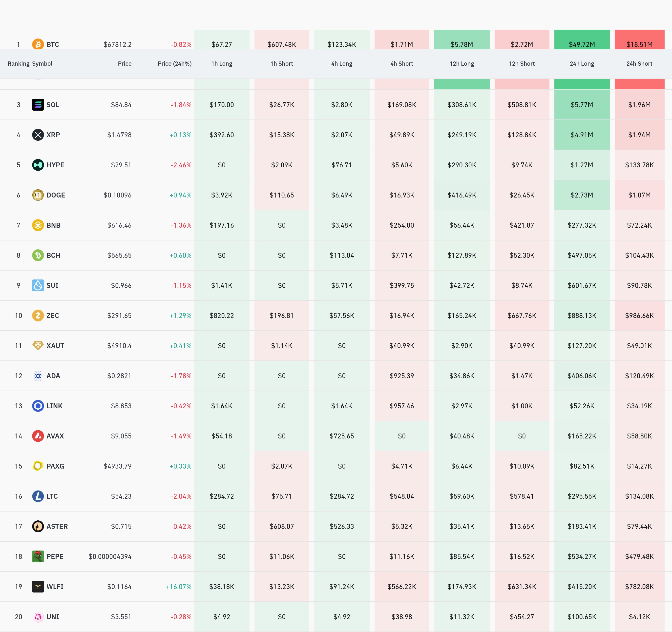This screenshot has width=672, height=632.
Task: Click SOL 24h Long cell $5.77M
Action: pyautogui.click(x=582, y=105)
